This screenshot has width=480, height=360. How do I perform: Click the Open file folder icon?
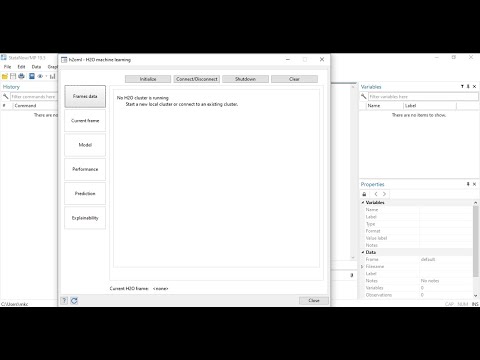point(5,76)
